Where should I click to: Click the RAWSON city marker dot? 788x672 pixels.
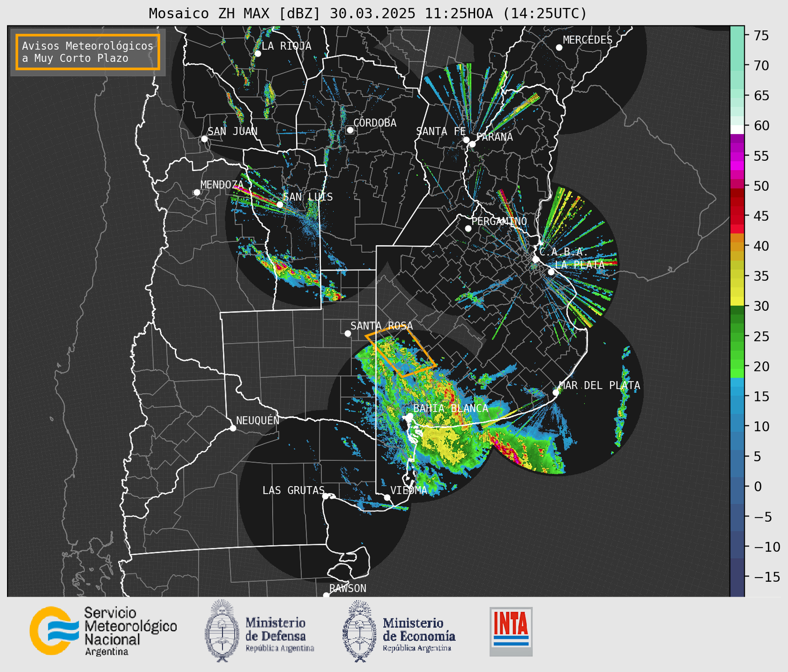click(x=326, y=595)
